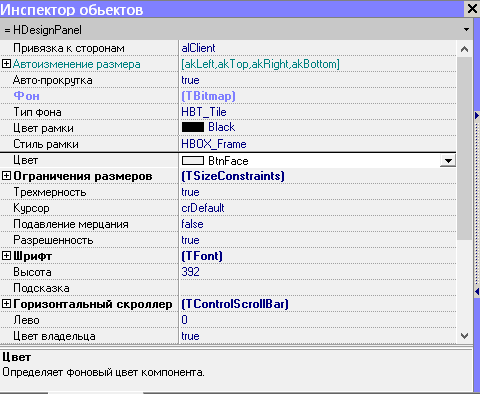Viewport: 480px width, 394px height.
Task: Click the vertical scrollbar thumb
Action: [464, 148]
